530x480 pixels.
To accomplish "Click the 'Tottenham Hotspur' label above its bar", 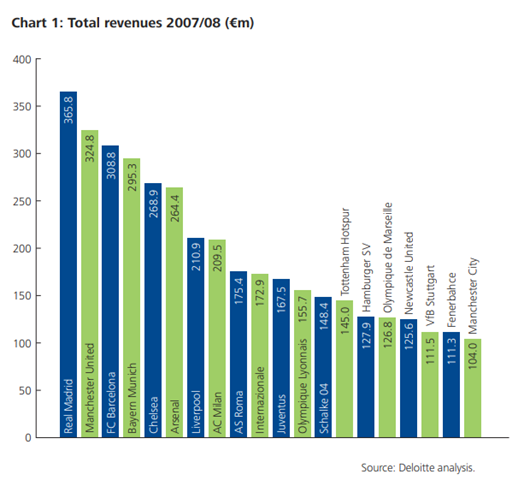I will tap(344, 252).
